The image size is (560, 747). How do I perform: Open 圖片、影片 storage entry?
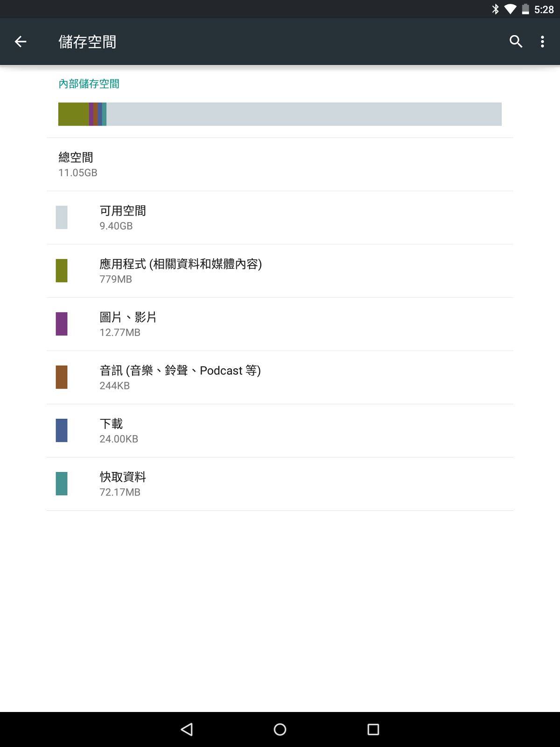(x=280, y=324)
